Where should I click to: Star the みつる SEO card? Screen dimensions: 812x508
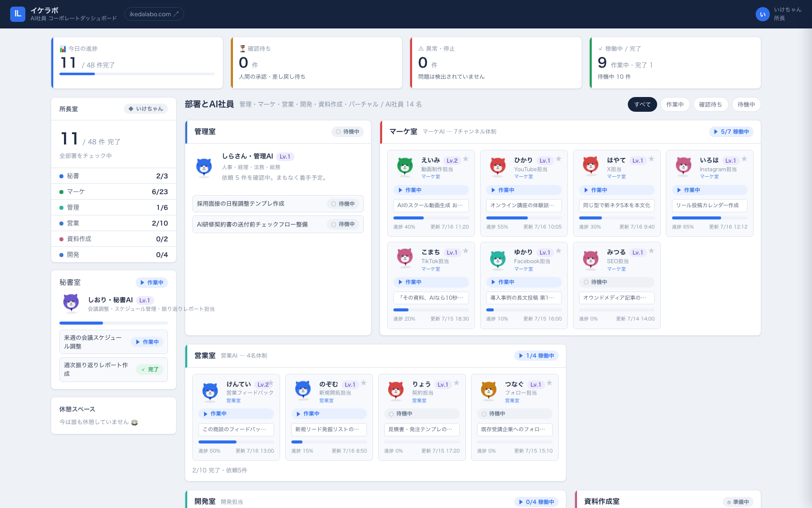coord(651,251)
